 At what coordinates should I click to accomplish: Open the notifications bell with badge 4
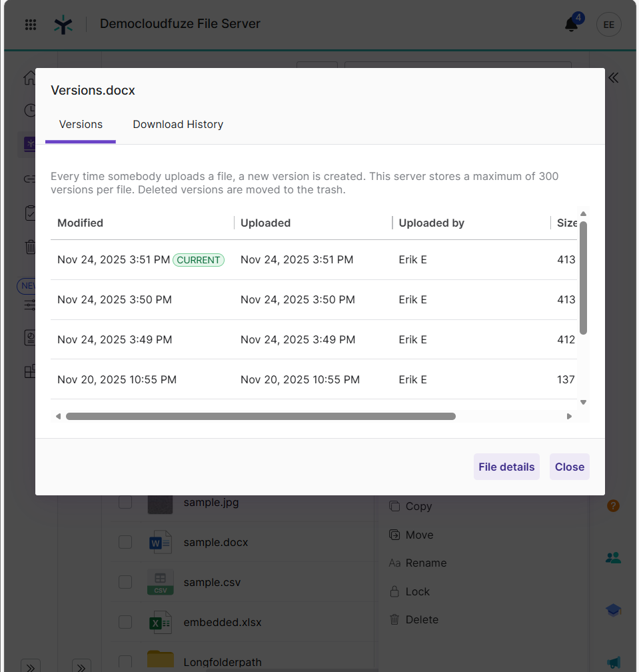572,25
